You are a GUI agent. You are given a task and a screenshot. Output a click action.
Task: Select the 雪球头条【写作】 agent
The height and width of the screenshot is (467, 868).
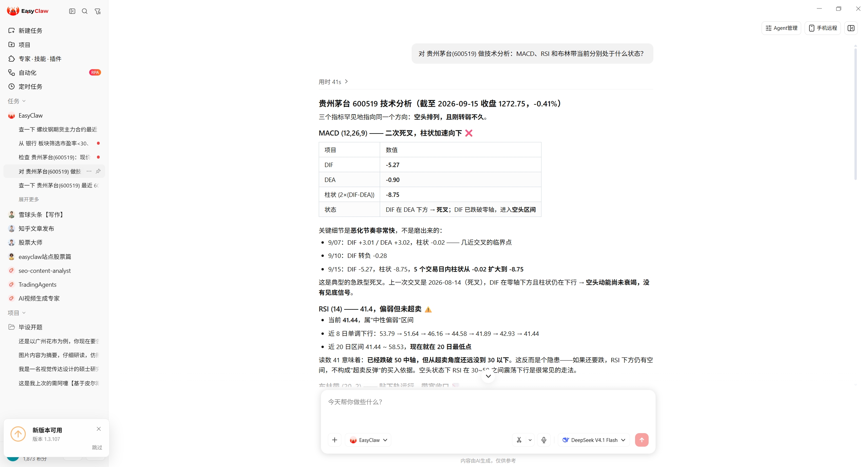coord(54,215)
